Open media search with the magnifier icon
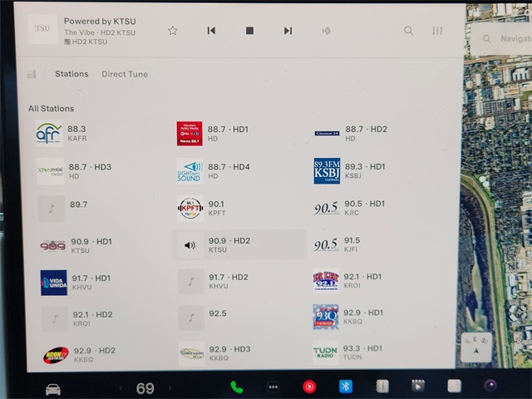 click(408, 31)
